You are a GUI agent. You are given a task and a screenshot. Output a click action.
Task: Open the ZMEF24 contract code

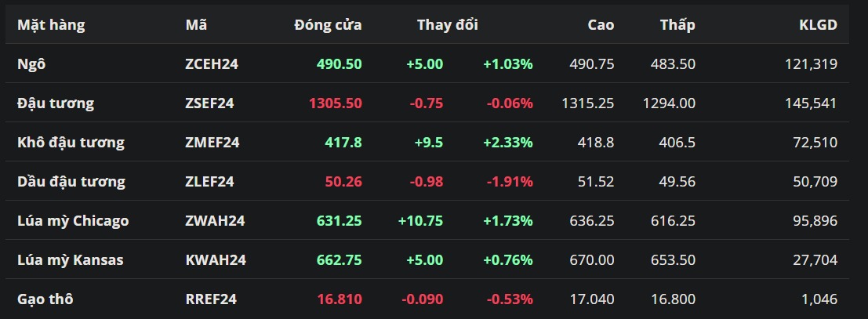coord(212,142)
